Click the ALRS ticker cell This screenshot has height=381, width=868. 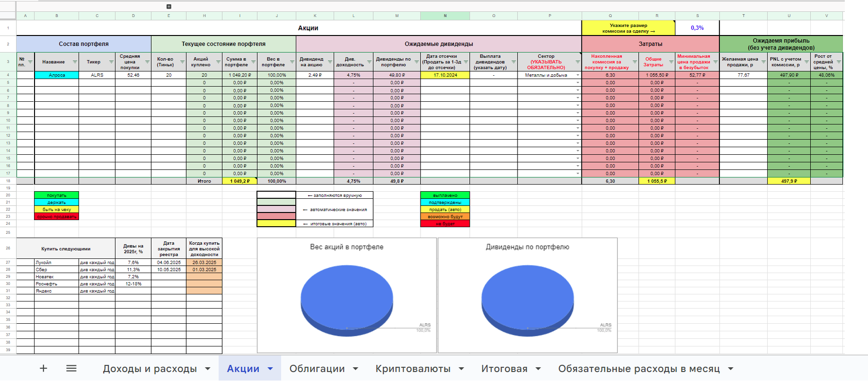pos(97,75)
